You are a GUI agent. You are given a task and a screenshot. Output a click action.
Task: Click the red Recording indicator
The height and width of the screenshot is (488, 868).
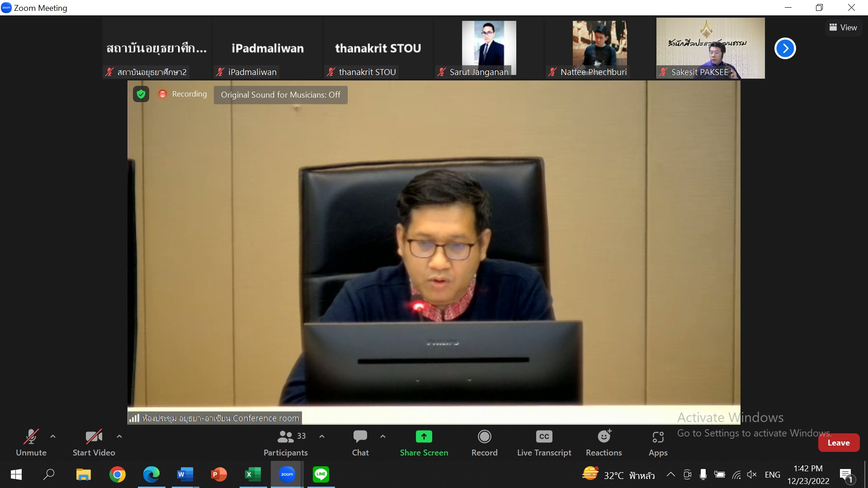(183, 94)
